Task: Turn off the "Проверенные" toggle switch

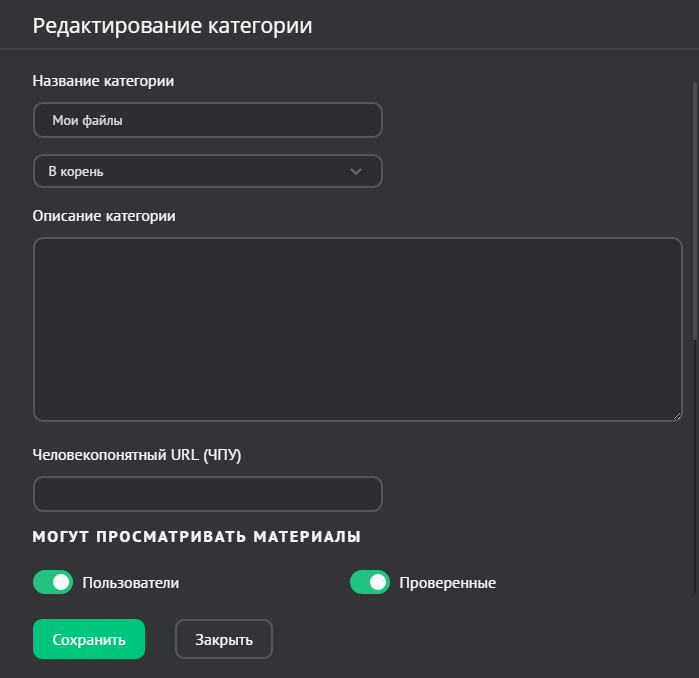Action: (x=369, y=582)
